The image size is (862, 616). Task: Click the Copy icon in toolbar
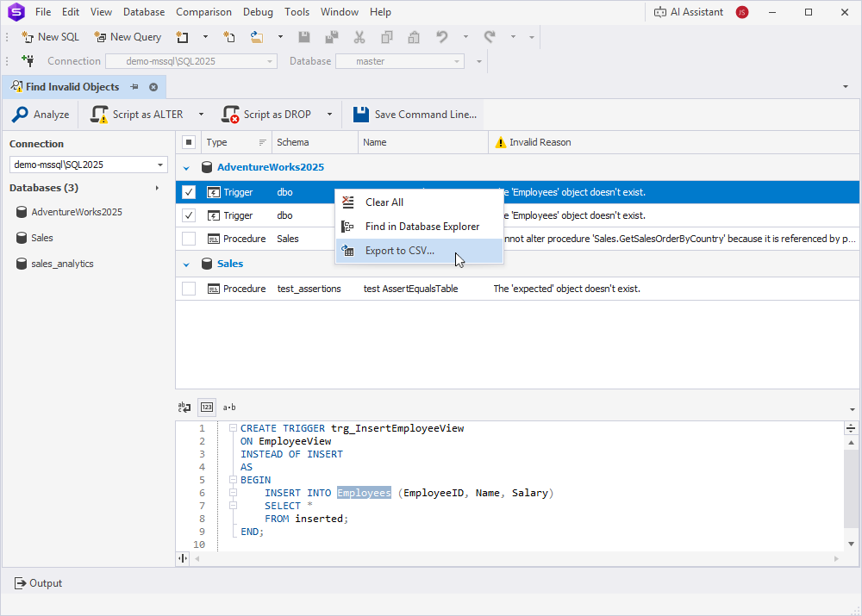(387, 37)
